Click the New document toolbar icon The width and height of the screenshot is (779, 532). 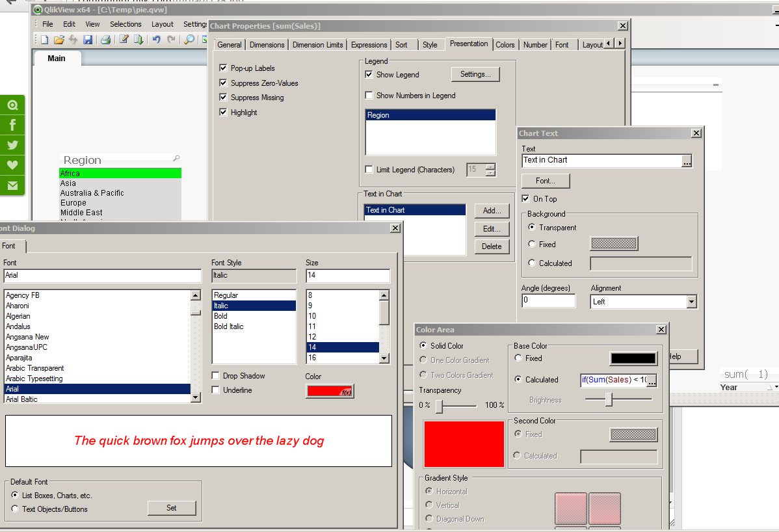(x=45, y=40)
